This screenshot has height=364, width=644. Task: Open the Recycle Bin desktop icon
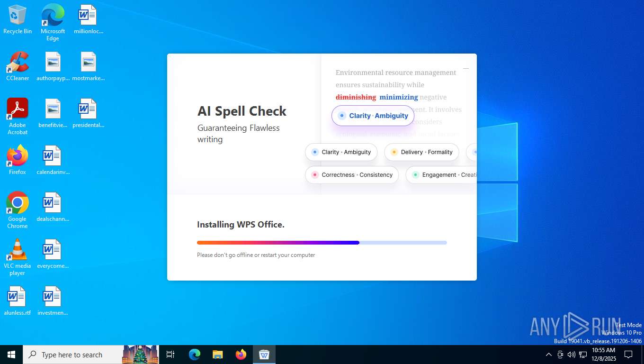click(18, 19)
